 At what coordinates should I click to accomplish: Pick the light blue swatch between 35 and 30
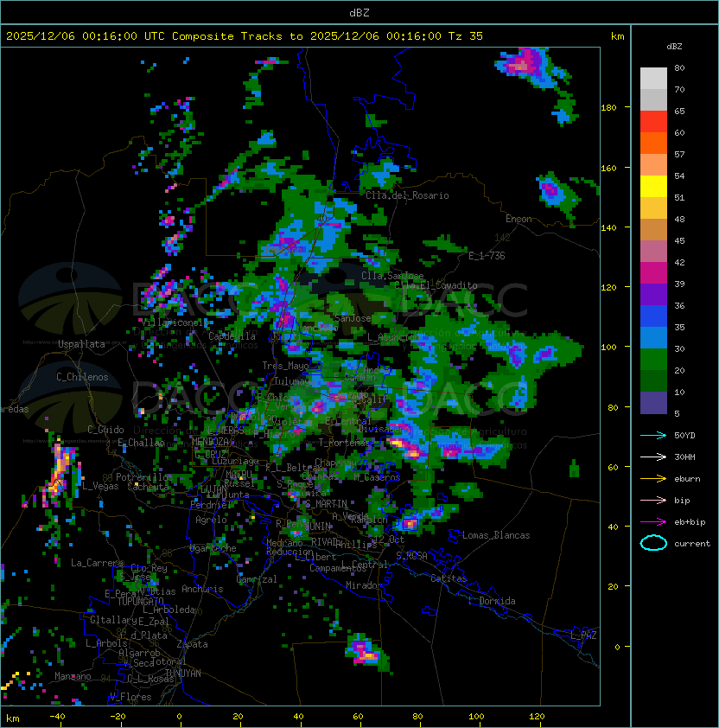point(653,338)
